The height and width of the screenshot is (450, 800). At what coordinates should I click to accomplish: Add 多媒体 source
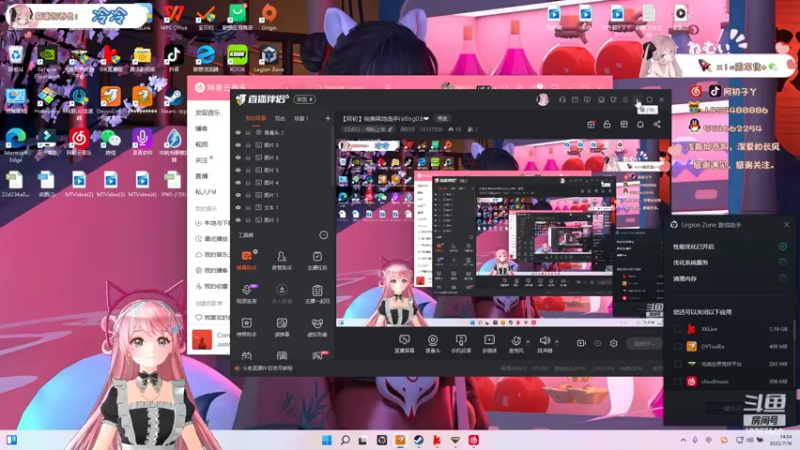pyautogui.click(x=489, y=344)
